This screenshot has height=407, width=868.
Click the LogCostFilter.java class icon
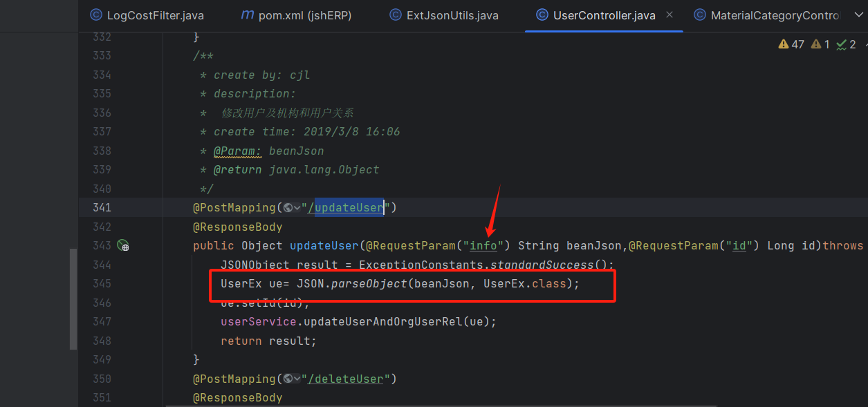tap(95, 15)
